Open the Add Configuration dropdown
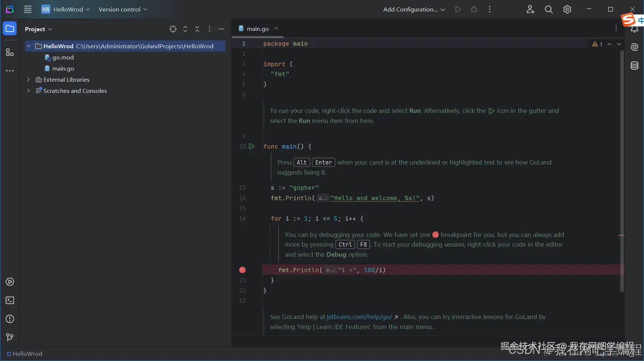The image size is (644, 361). pos(414,10)
